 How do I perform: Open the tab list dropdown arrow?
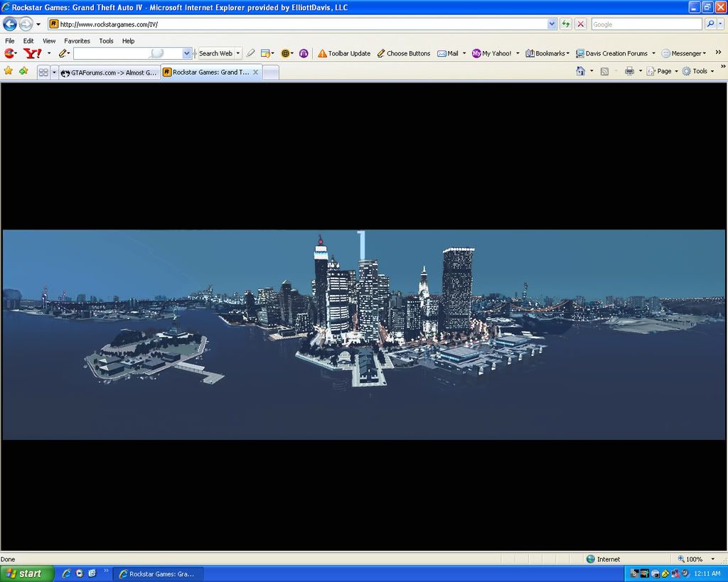pyautogui.click(x=54, y=72)
